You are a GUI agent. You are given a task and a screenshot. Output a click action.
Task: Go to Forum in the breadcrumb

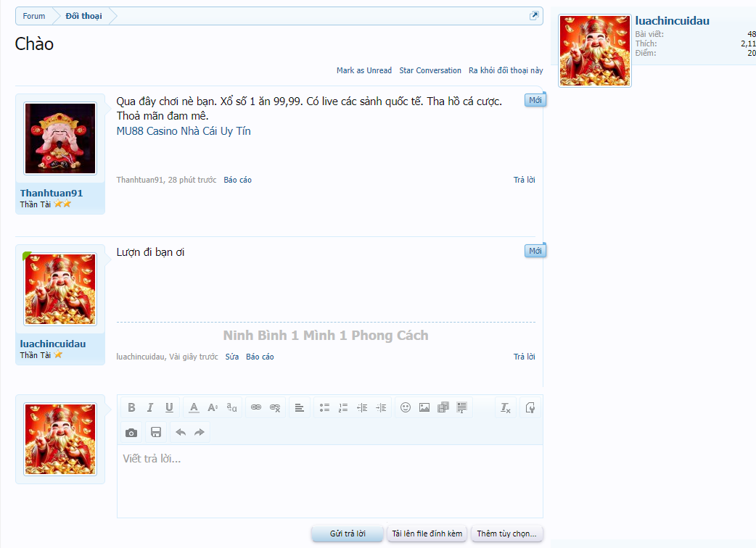pyautogui.click(x=33, y=16)
